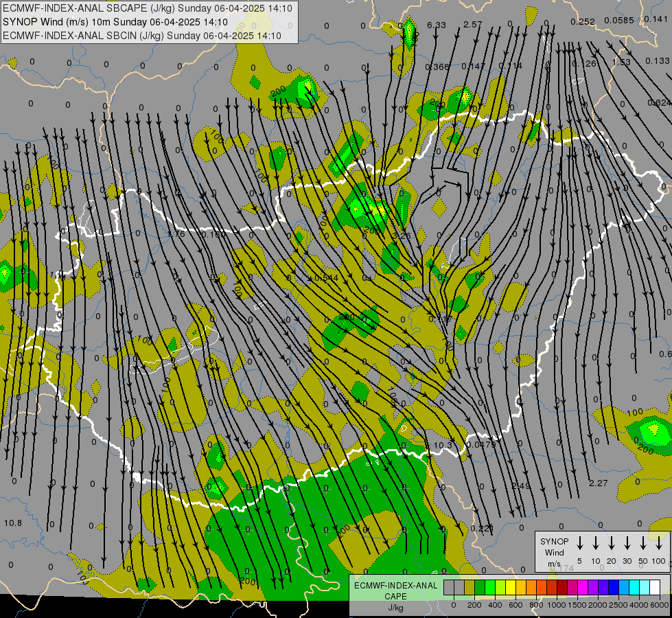Click the 0.0585 value on the map
Screen dimensions: 672x618
619,20
